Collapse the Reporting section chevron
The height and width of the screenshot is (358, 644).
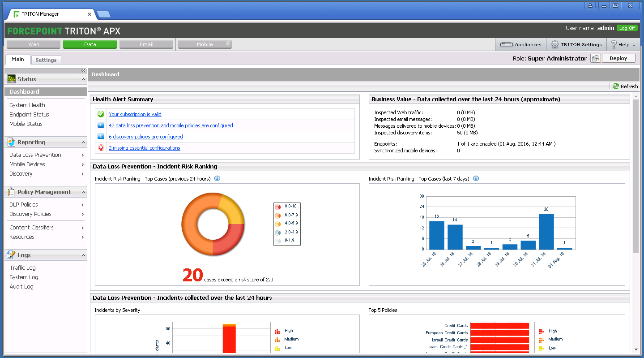(x=83, y=142)
